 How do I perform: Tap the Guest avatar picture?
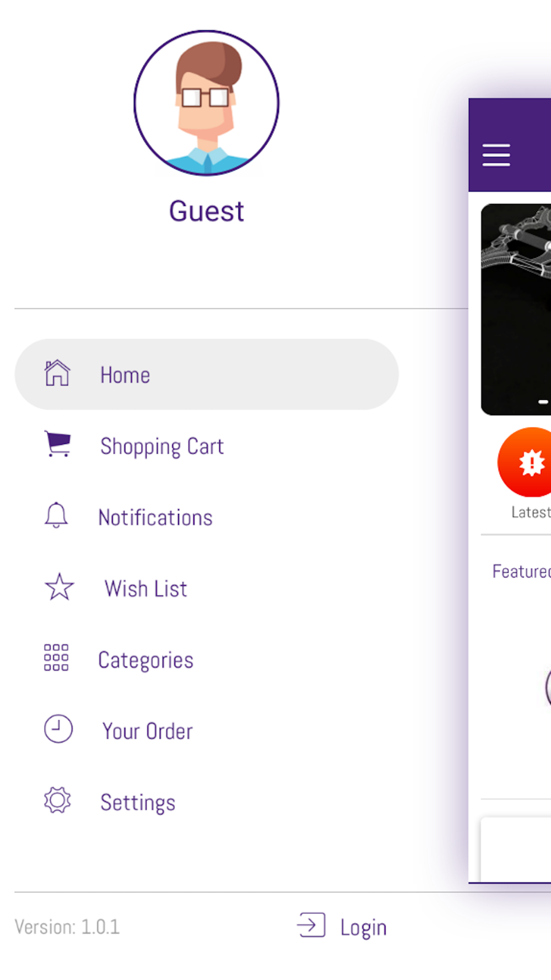(x=207, y=103)
